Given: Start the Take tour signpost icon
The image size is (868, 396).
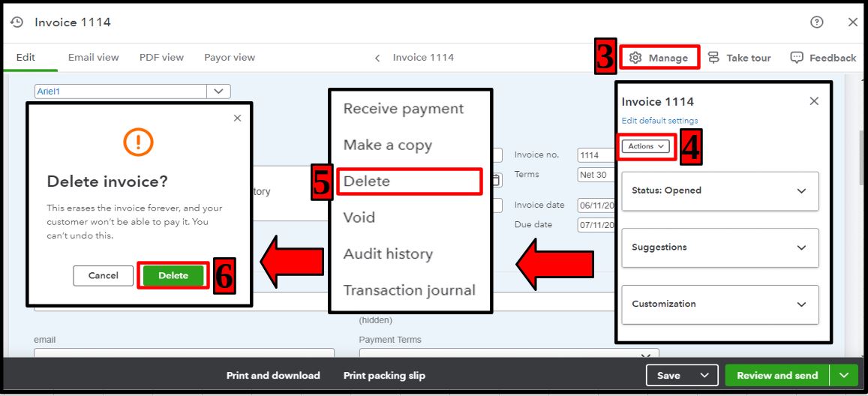Looking at the screenshot, I should (x=713, y=58).
